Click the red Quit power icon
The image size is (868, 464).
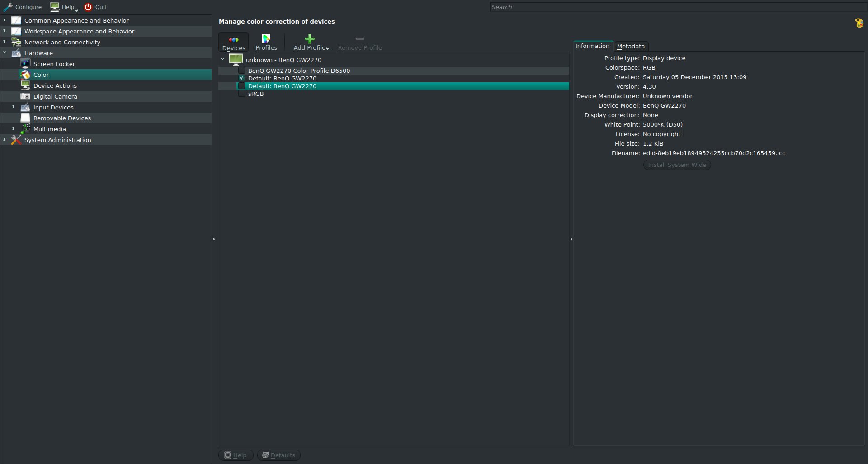click(x=88, y=7)
